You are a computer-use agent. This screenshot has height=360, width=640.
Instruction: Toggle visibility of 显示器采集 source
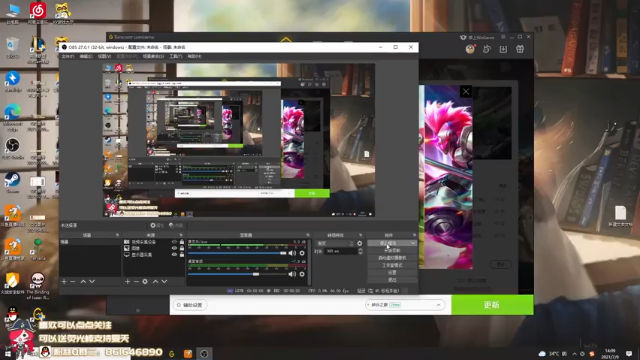pos(174,254)
